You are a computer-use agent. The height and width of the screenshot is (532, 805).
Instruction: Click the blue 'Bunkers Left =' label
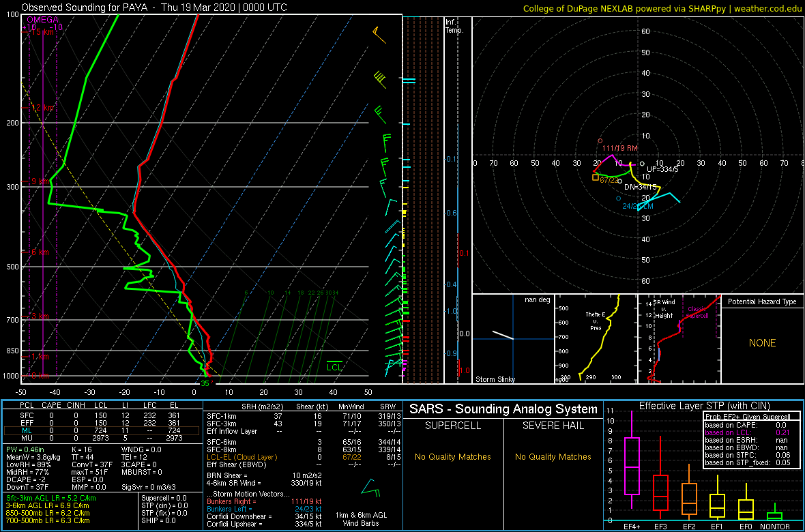point(229,508)
